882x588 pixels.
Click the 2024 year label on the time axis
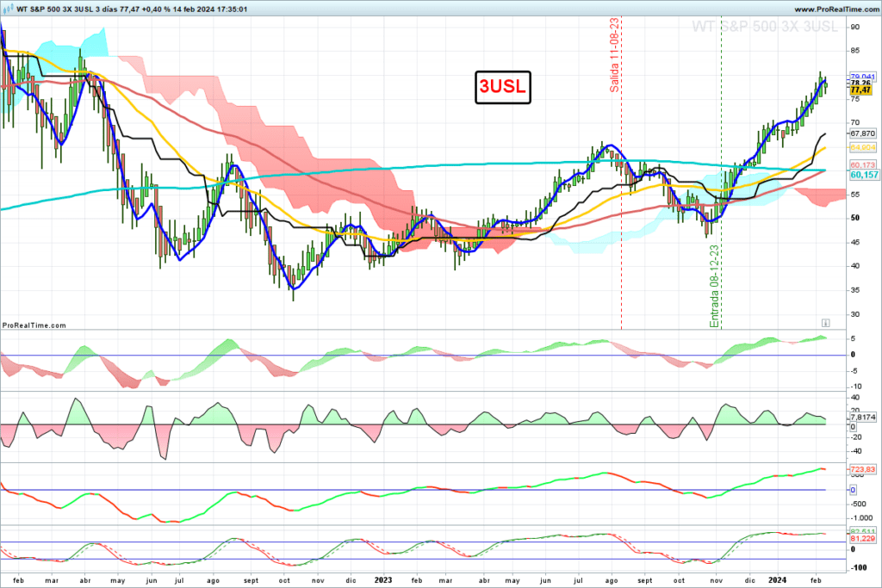pos(778,579)
